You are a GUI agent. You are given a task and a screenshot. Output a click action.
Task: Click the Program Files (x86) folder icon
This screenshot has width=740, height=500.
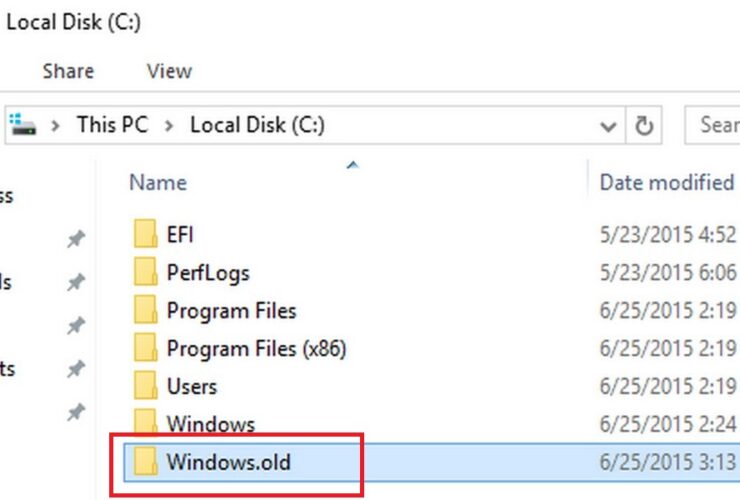145,349
